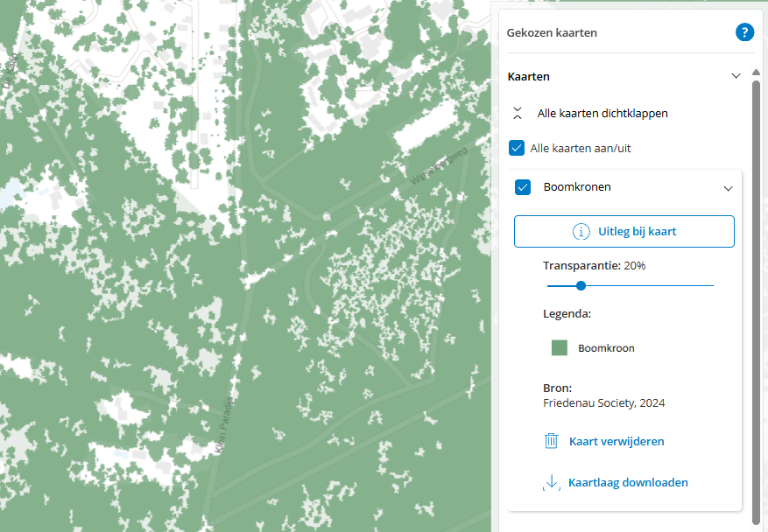Screen dimensions: 768x532
Task: Click the panel's vertical scrollbar thumb
Action: tap(756, 304)
